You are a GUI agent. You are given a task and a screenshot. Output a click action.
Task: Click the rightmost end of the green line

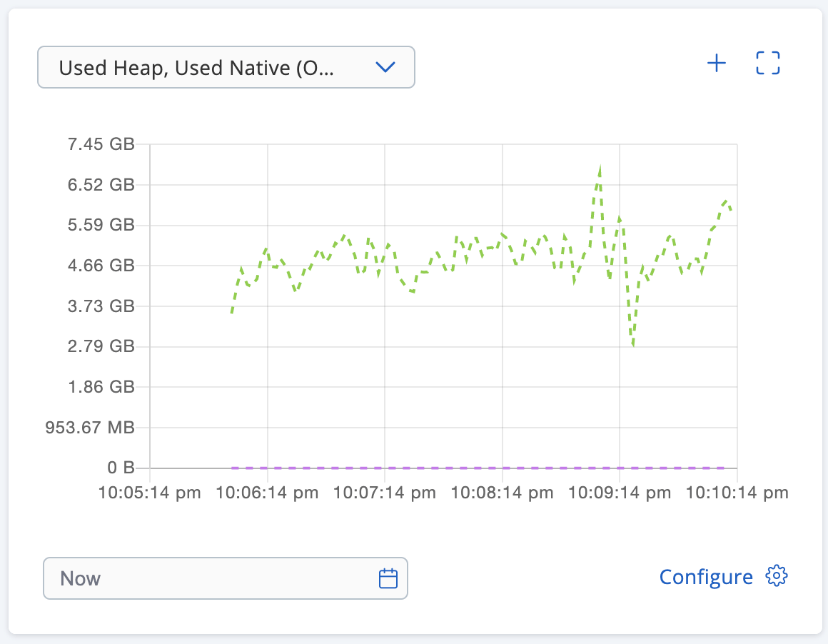(730, 210)
